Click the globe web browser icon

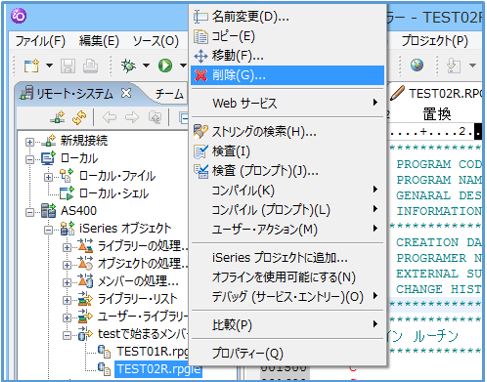417,65
